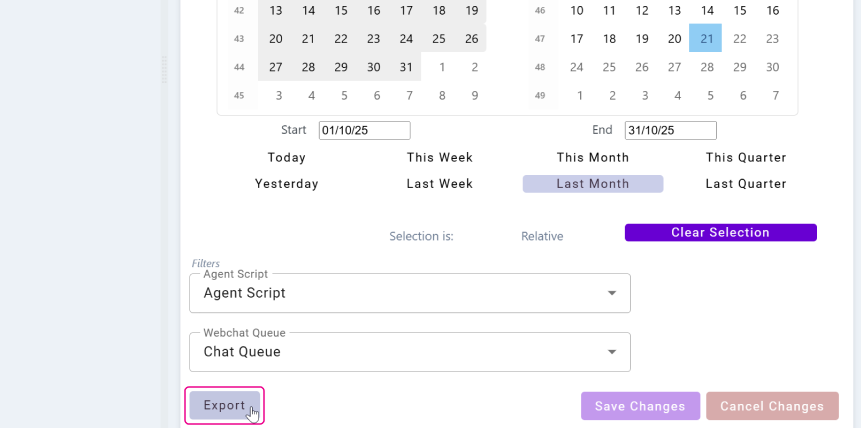The image size is (861, 428).
Task: Click Save Changes button
Action: (x=640, y=406)
